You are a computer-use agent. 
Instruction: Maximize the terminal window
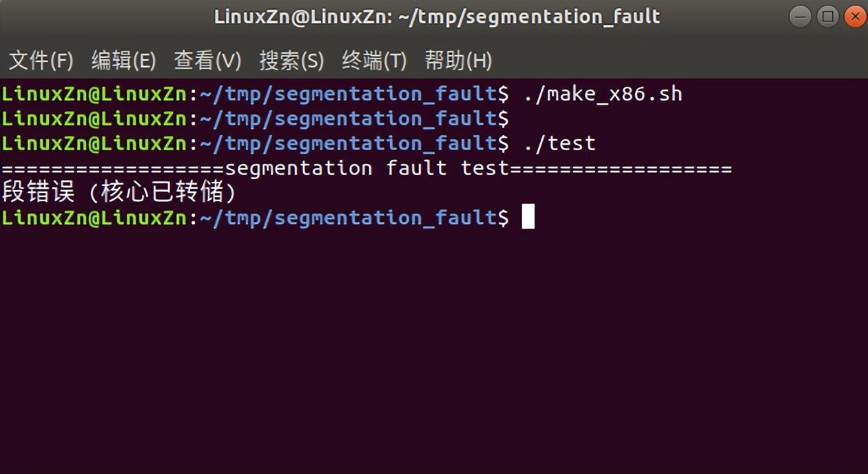tap(827, 17)
